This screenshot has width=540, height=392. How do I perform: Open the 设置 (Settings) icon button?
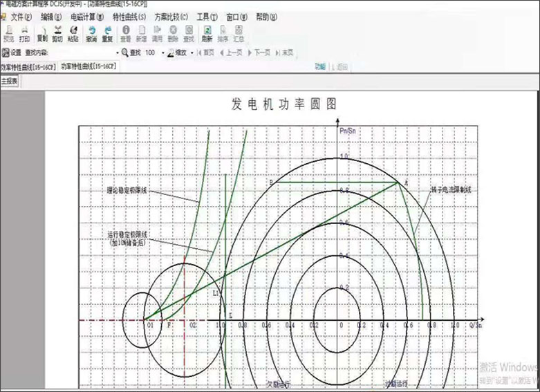[11, 52]
